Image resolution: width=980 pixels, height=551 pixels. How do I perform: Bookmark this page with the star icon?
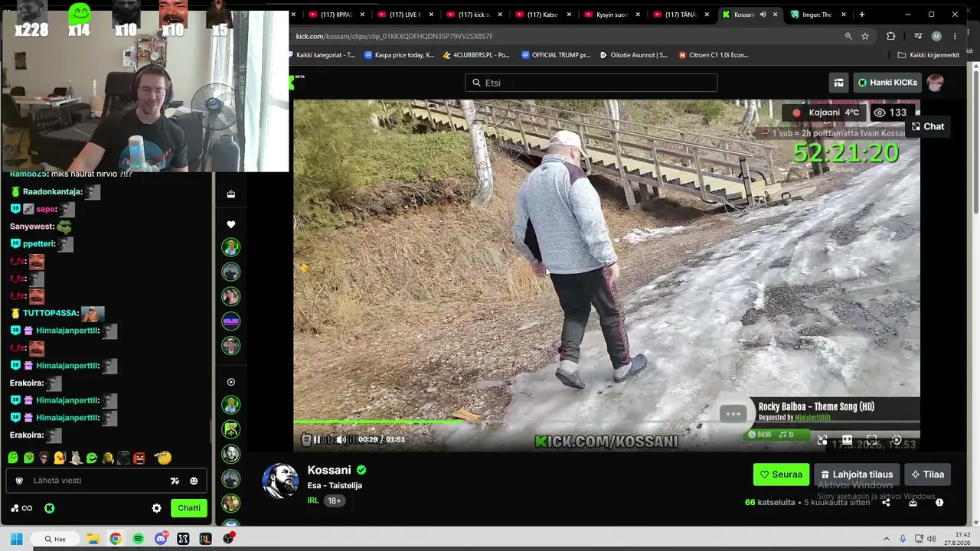pyautogui.click(x=865, y=36)
